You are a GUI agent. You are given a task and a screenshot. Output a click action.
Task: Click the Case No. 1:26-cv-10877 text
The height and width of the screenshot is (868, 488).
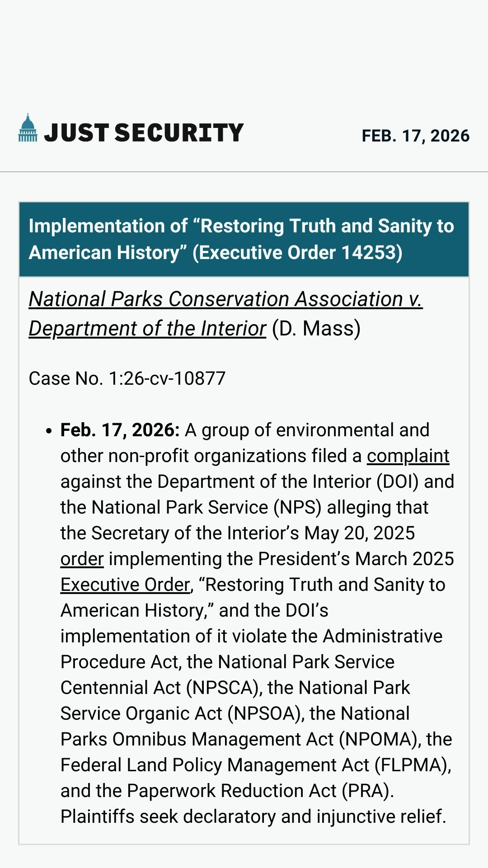[x=127, y=378]
